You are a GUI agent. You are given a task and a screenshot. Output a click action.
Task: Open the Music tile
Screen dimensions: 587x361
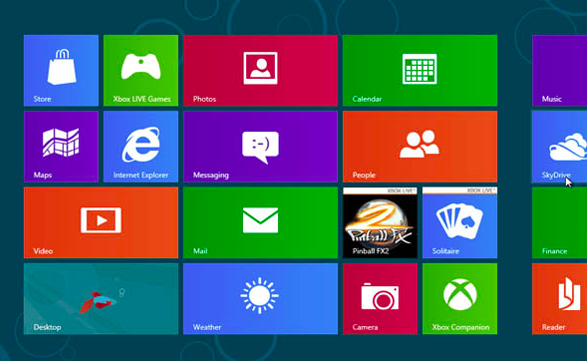tap(560, 70)
